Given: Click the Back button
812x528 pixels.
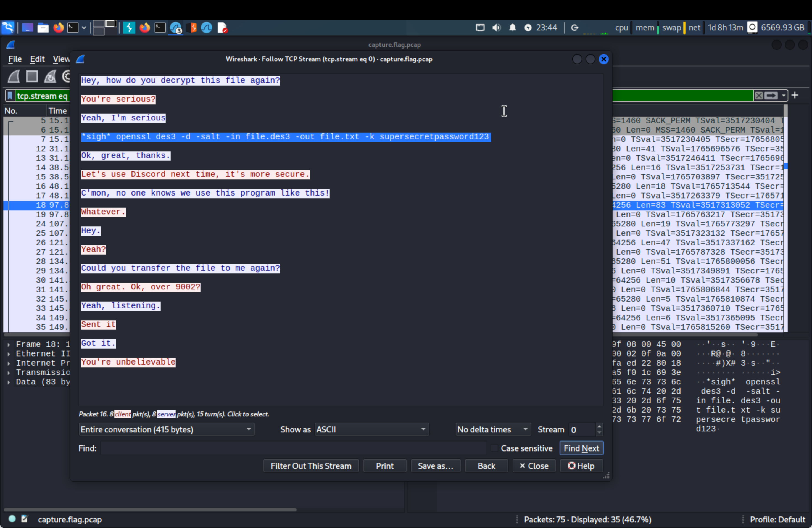Looking at the screenshot, I should point(487,466).
